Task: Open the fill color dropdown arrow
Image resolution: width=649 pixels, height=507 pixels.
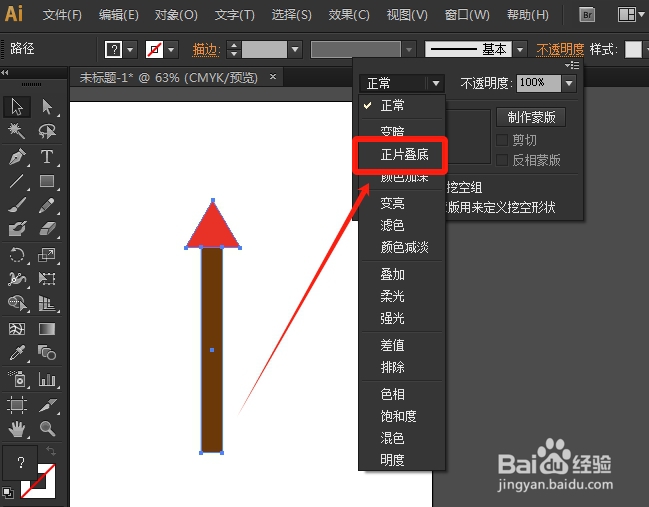Action: (x=130, y=50)
